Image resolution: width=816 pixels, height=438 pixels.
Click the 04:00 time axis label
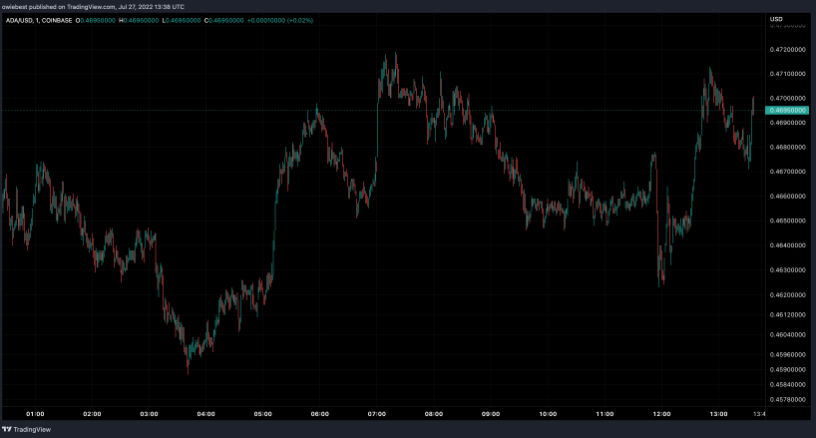pyautogui.click(x=206, y=414)
